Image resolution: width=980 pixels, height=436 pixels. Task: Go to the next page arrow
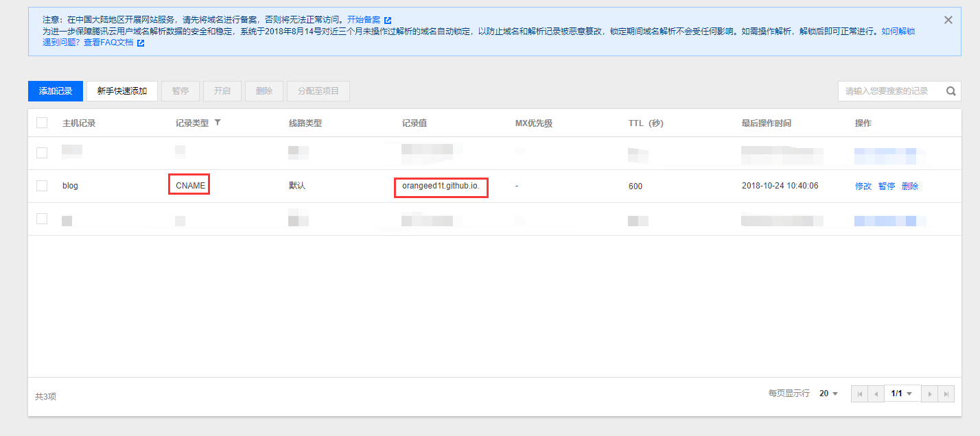[x=929, y=393]
